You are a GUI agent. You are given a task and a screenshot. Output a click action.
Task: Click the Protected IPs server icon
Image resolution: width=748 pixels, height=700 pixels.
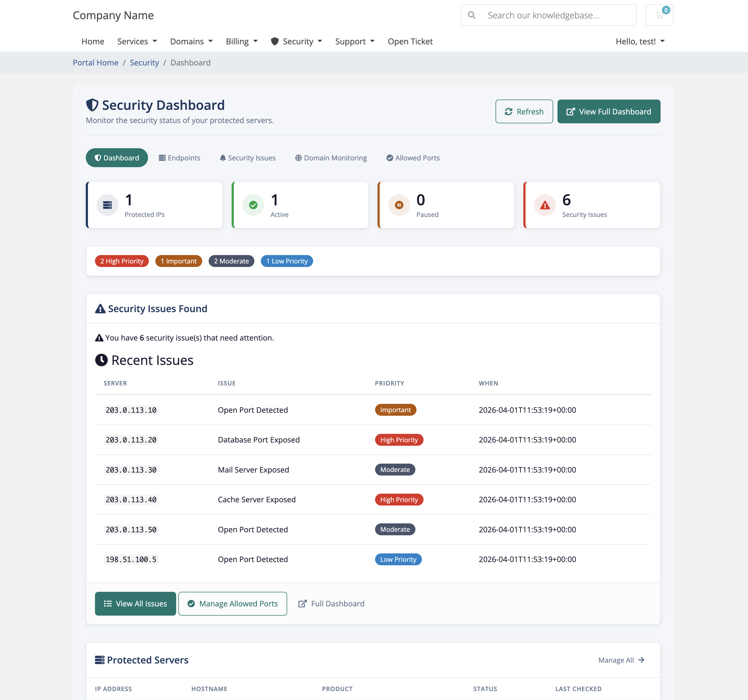pyautogui.click(x=107, y=205)
